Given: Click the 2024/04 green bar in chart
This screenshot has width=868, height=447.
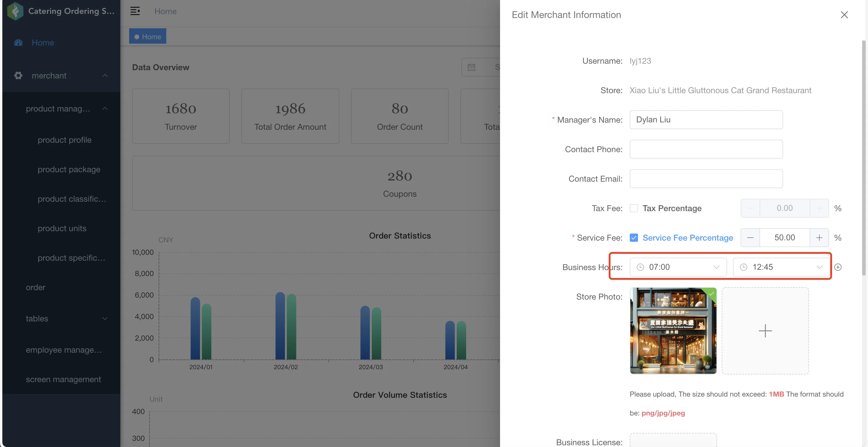Looking at the screenshot, I should click(461, 340).
